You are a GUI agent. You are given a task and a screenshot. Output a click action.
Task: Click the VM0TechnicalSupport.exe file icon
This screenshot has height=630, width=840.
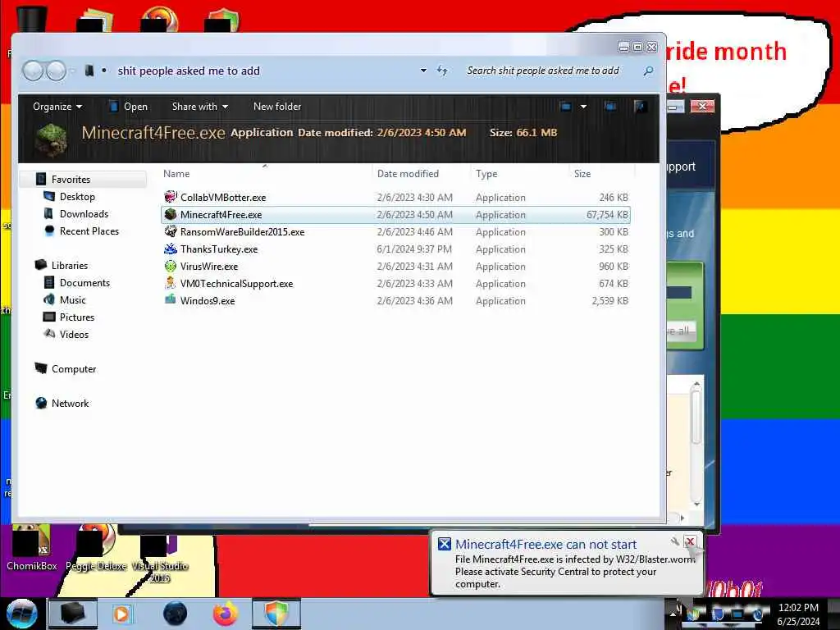[x=171, y=283]
